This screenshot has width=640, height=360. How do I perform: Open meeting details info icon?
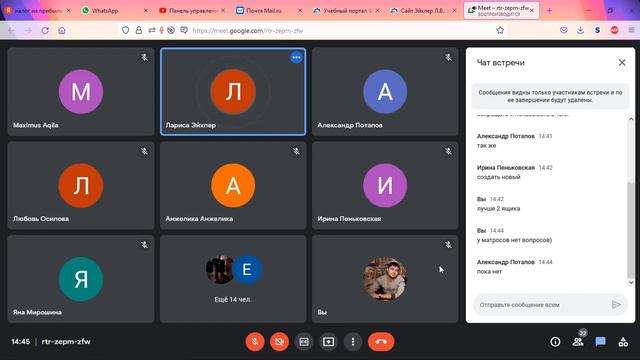[555, 342]
